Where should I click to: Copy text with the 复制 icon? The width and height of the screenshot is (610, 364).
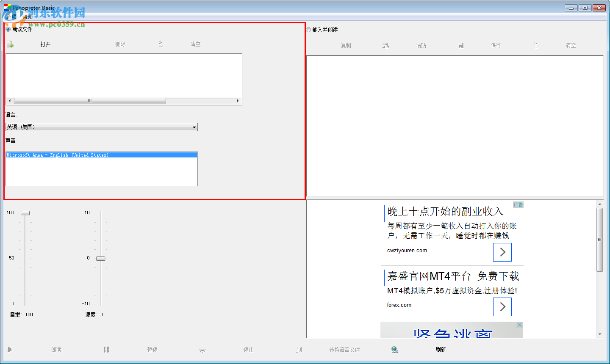tap(345, 45)
